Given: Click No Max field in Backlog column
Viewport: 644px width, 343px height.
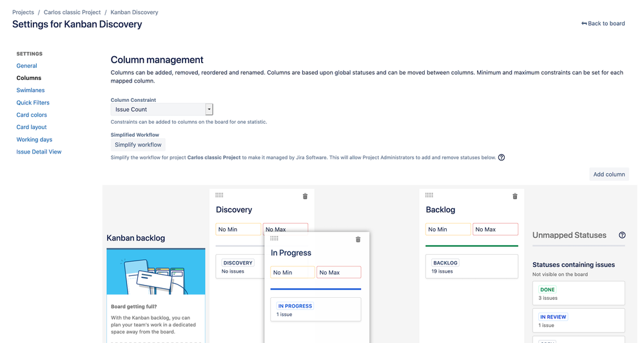Looking at the screenshot, I should [x=495, y=230].
